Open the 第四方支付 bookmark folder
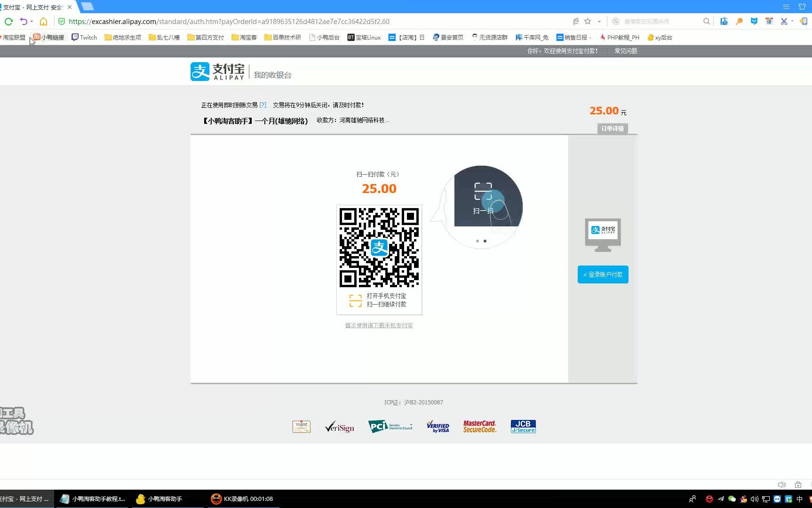Image resolution: width=812 pixels, height=508 pixels. (206, 37)
